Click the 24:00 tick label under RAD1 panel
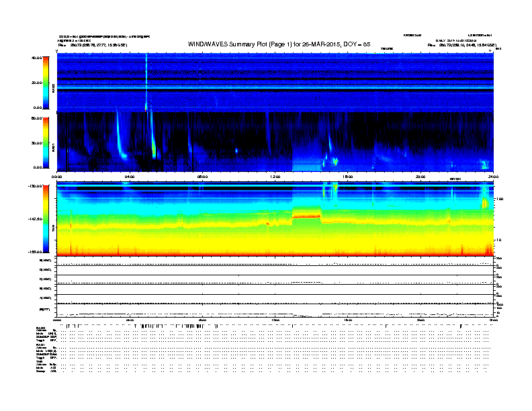 tap(493, 177)
